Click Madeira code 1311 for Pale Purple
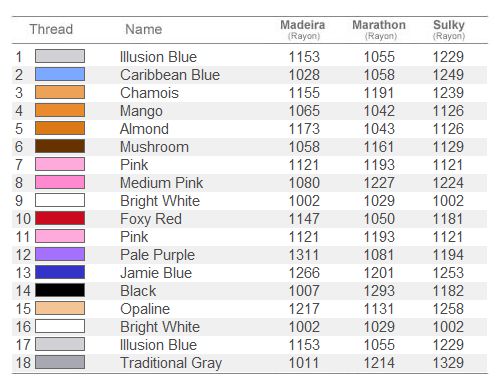This screenshot has height=384, width=500. [x=304, y=255]
